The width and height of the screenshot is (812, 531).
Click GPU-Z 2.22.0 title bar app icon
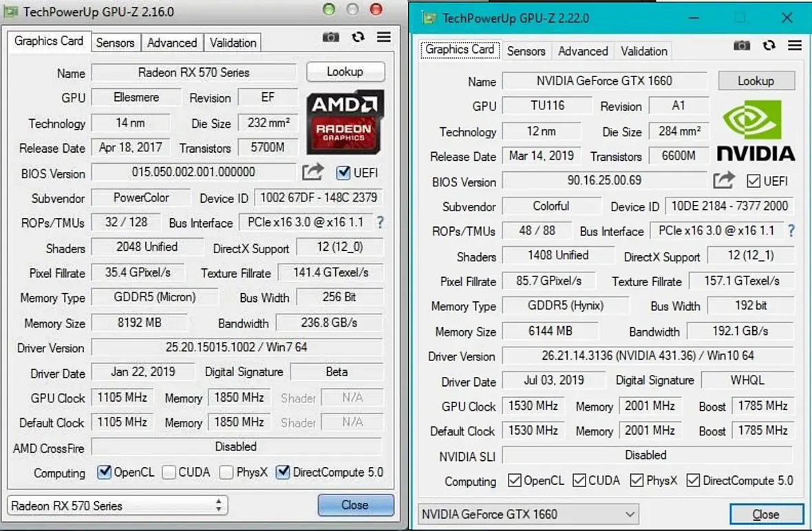428,18
